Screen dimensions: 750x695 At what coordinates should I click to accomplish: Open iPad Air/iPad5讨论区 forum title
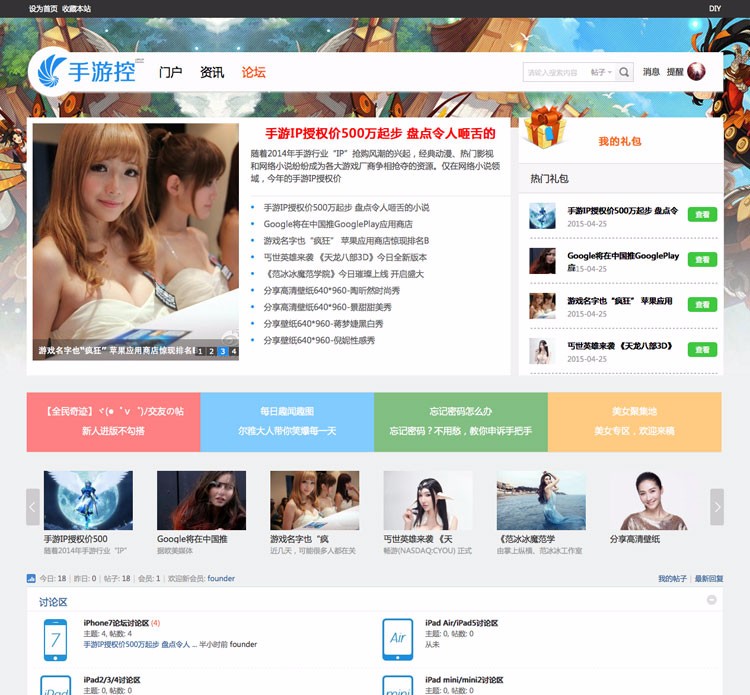coord(462,623)
